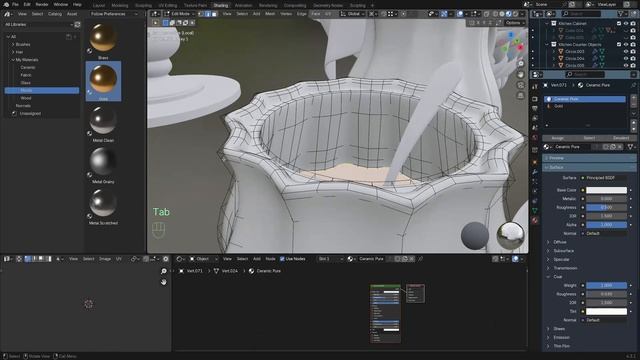Viewport: 640px width, 360px height.
Task: Open the Edit menu in top bar
Action: click(27, 4)
